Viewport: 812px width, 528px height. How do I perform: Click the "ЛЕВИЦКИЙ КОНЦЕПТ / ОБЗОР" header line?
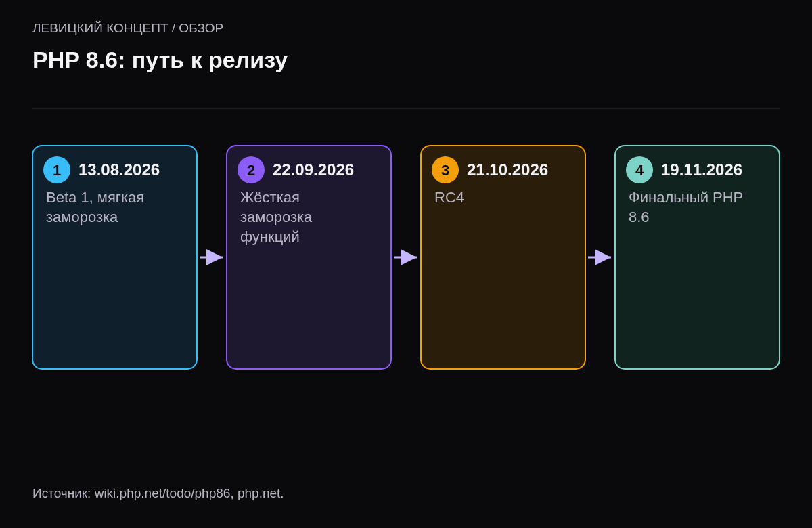[128, 28]
